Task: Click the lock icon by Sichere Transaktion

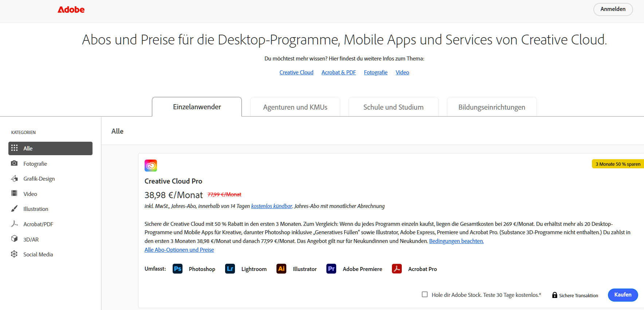Action: point(554,295)
